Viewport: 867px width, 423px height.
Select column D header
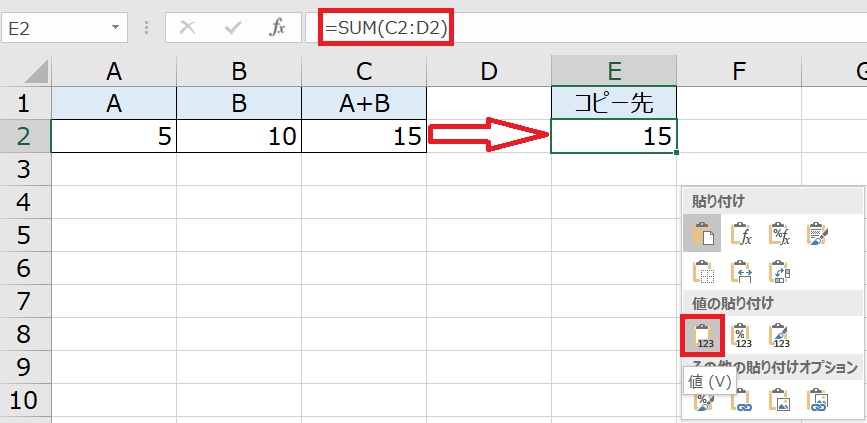click(x=489, y=70)
